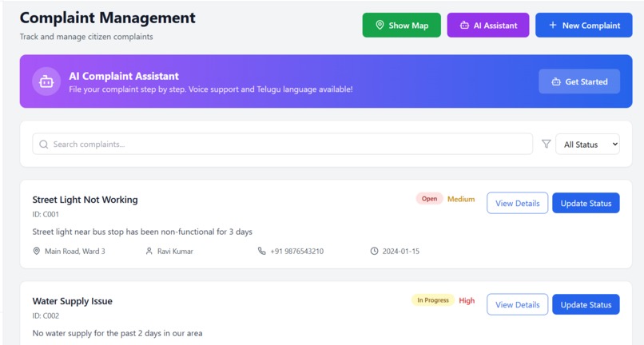Image resolution: width=644 pixels, height=345 pixels.
Task: Click the robot icon in AI banner
Action: click(46, 81)
